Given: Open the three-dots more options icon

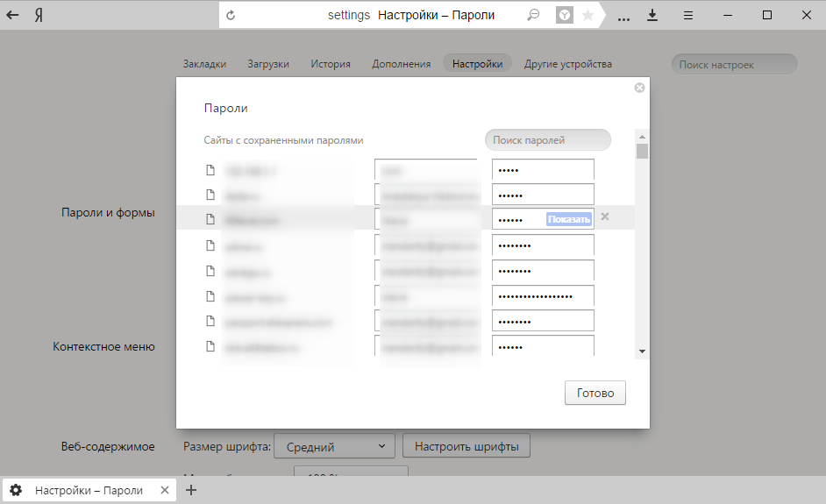Looking at the screenshot, I should pos(623,15).
